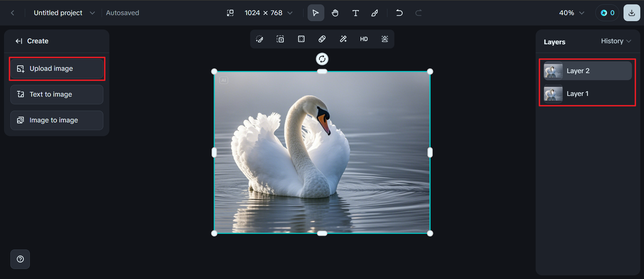
Task: Click the Layer 1 thumbnail
Action: [553, 94]
